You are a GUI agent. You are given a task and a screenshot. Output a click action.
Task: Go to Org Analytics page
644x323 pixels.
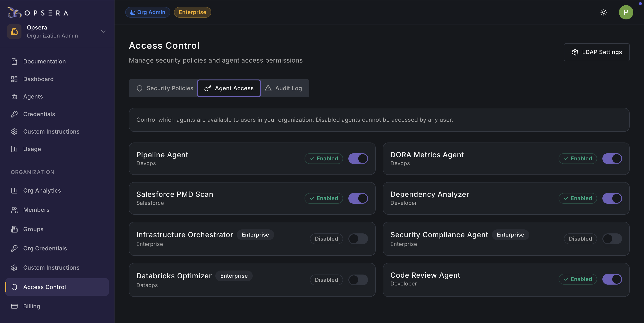click(x=42, y=191)
